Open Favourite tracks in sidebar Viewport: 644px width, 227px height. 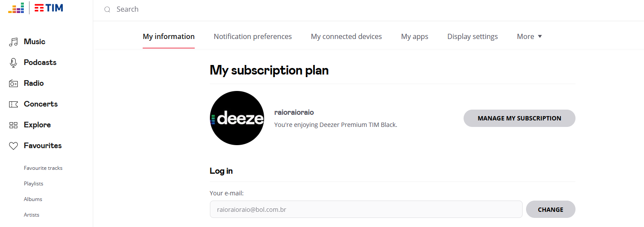coord(43,168)
